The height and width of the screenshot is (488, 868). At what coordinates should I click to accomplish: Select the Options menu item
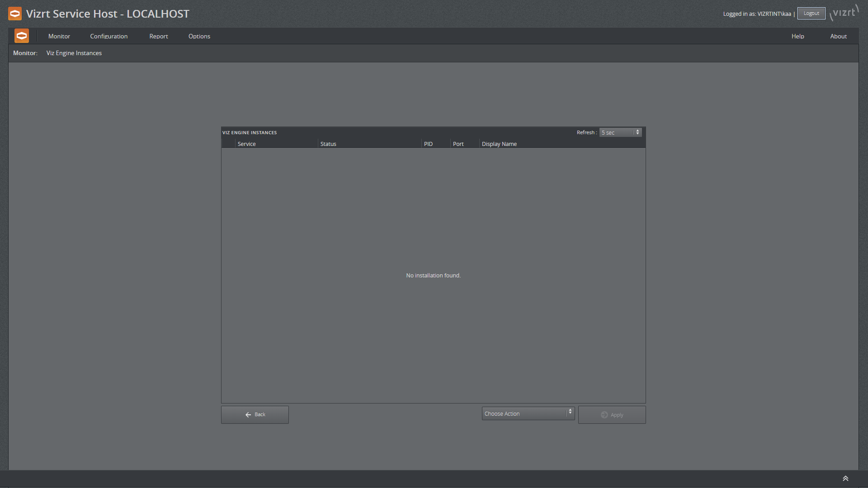point(199,36)
